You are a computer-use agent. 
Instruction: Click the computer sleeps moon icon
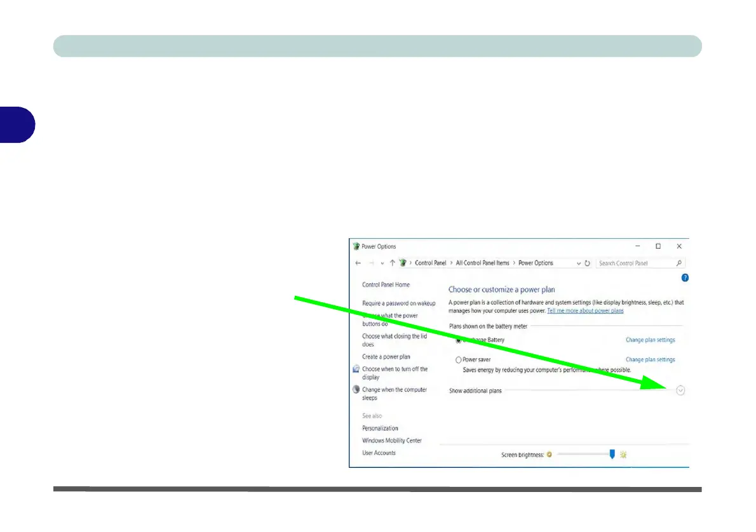[x=356, y=389]
